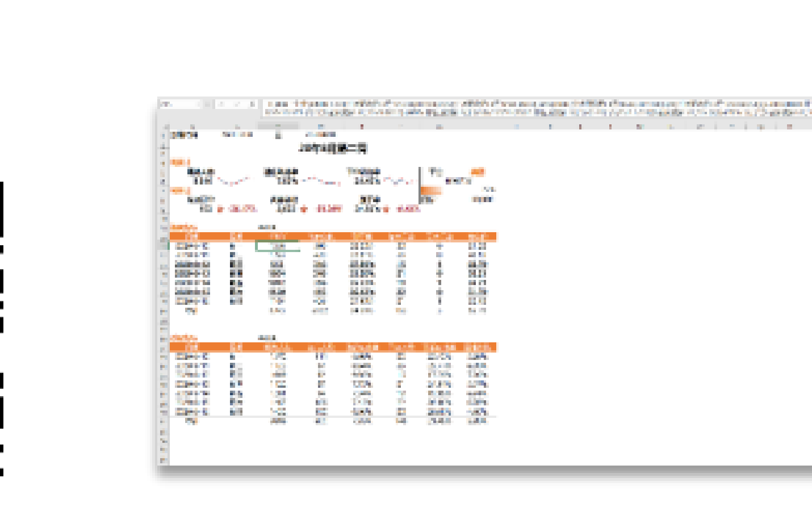Click the bold sheet title near the top

333,149
